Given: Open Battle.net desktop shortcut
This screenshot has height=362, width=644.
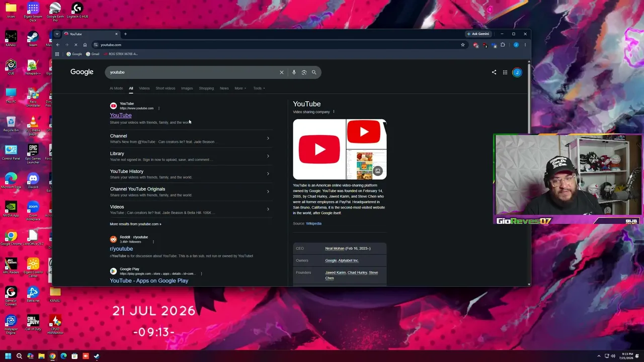Looking at the screenshot, I should click(33, 294).
